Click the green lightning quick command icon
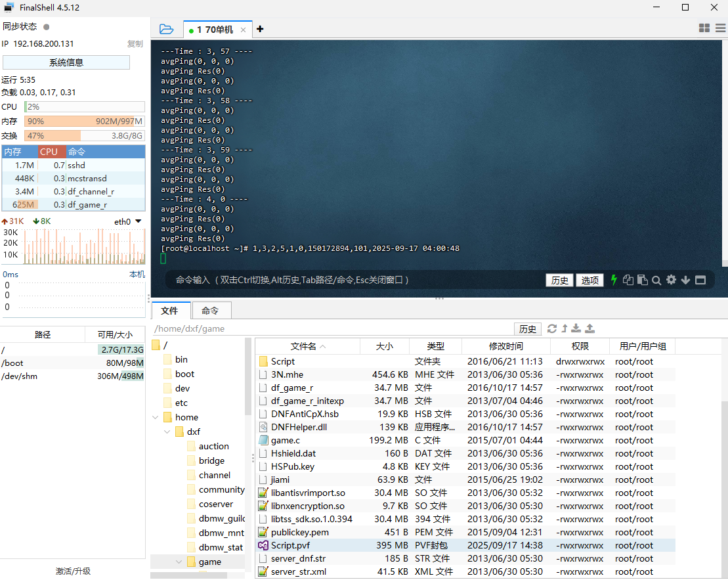The width and height of the screenshot is (728, 580). pyautogui.click(x=614, y=280)
